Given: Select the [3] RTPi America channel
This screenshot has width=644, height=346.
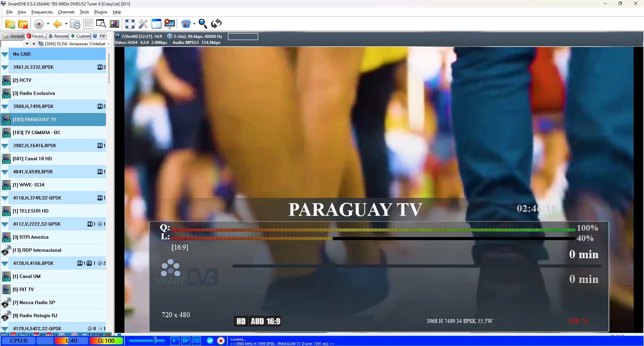Looking at the screenshot, I should coord(54,237).
